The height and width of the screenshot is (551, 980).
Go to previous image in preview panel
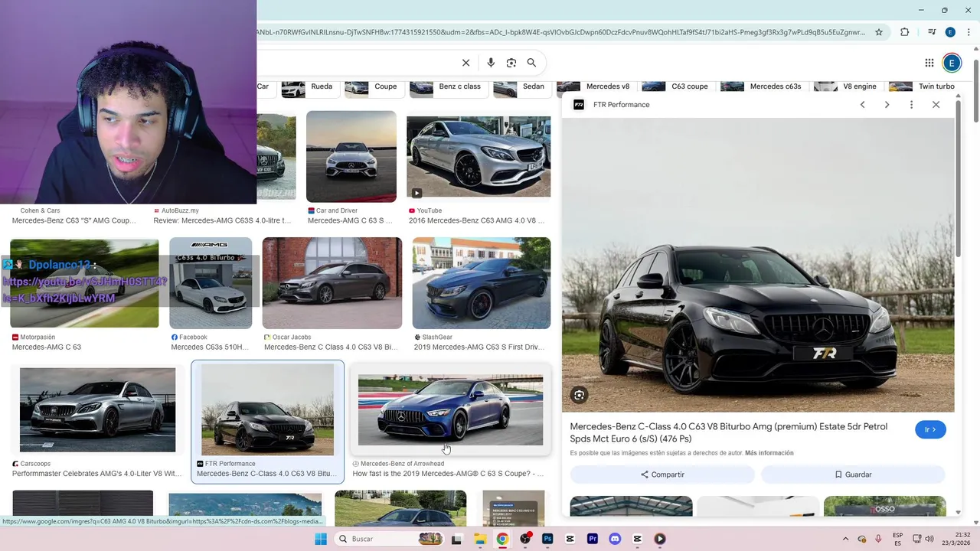[862, 105]
